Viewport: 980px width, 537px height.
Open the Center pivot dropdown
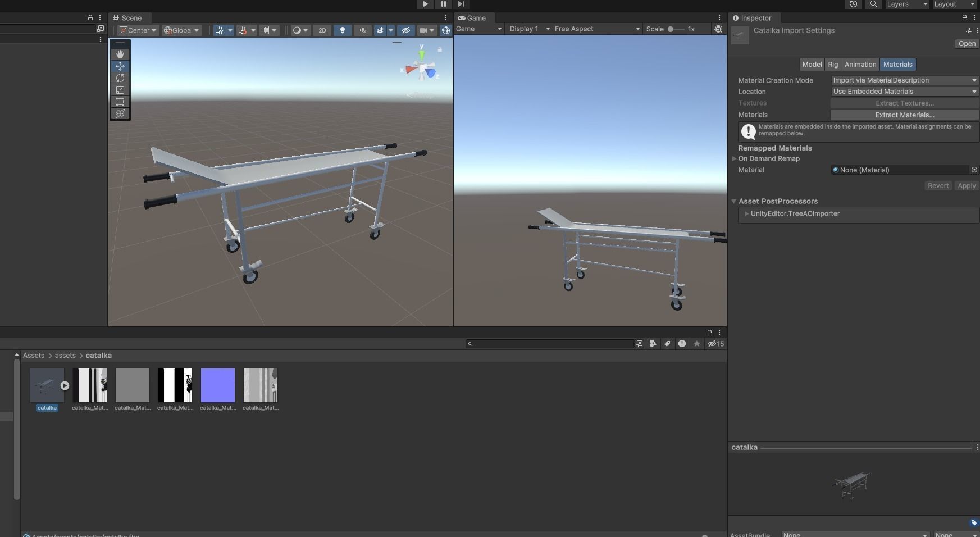(x=138, y=30)
